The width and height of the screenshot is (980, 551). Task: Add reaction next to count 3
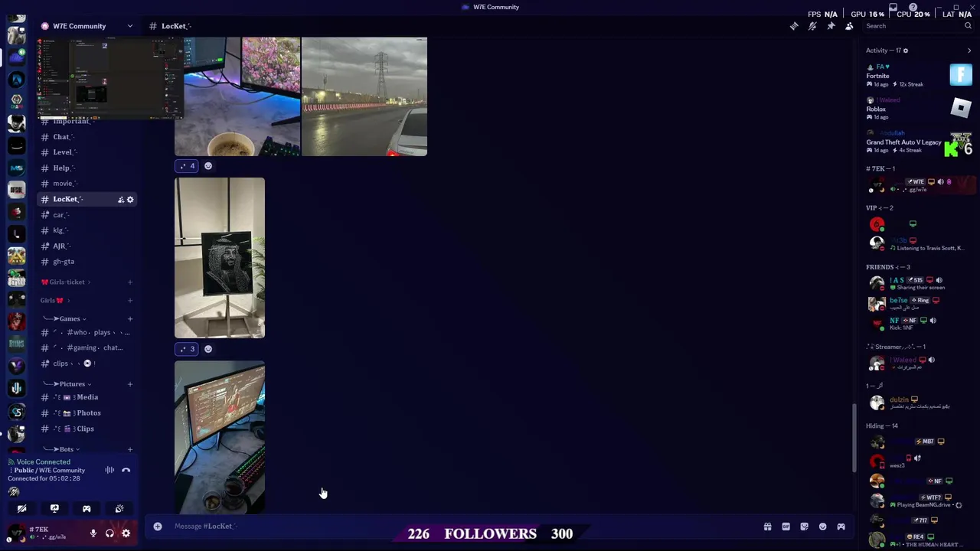(x=208, y=349)
